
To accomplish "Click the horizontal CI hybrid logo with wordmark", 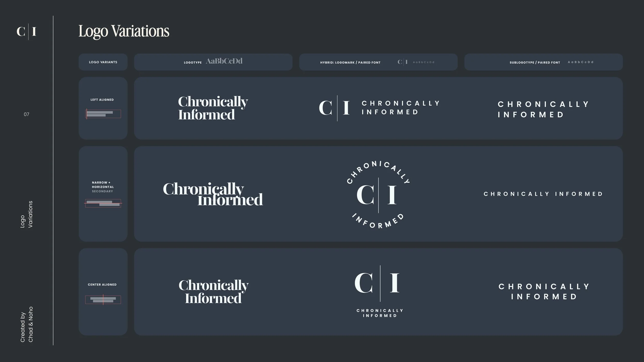I will 379,108.
